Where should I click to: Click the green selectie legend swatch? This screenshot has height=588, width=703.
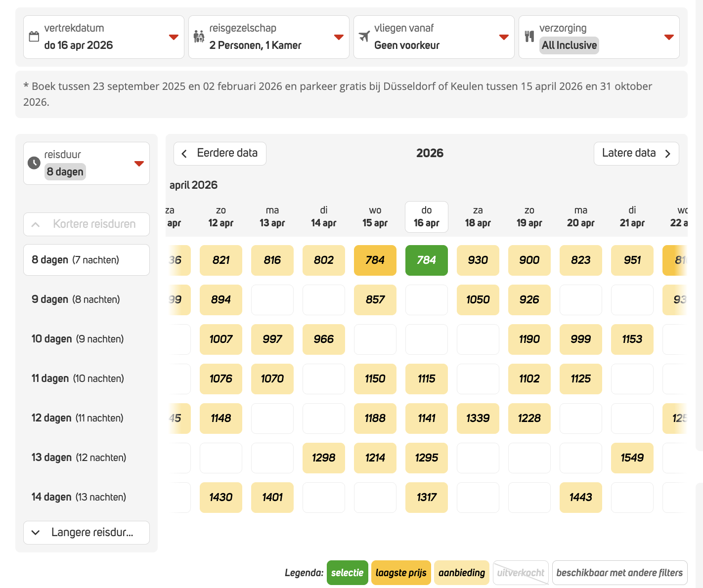[x=347, y=573]
